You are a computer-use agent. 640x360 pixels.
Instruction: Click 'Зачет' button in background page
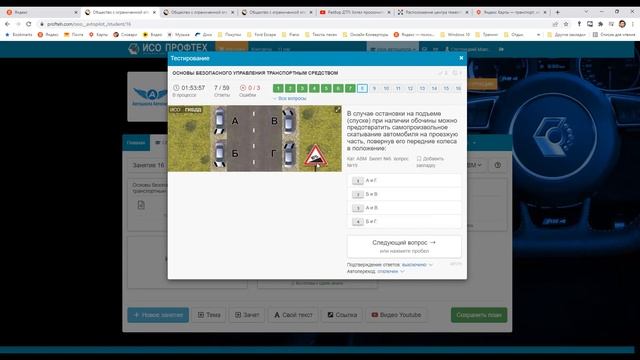[247, 315]
